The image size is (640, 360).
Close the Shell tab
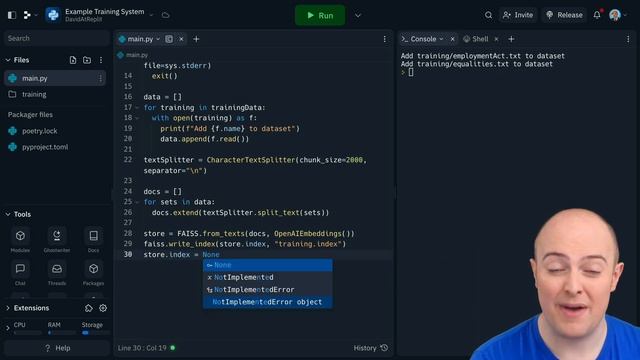point(496,39)
